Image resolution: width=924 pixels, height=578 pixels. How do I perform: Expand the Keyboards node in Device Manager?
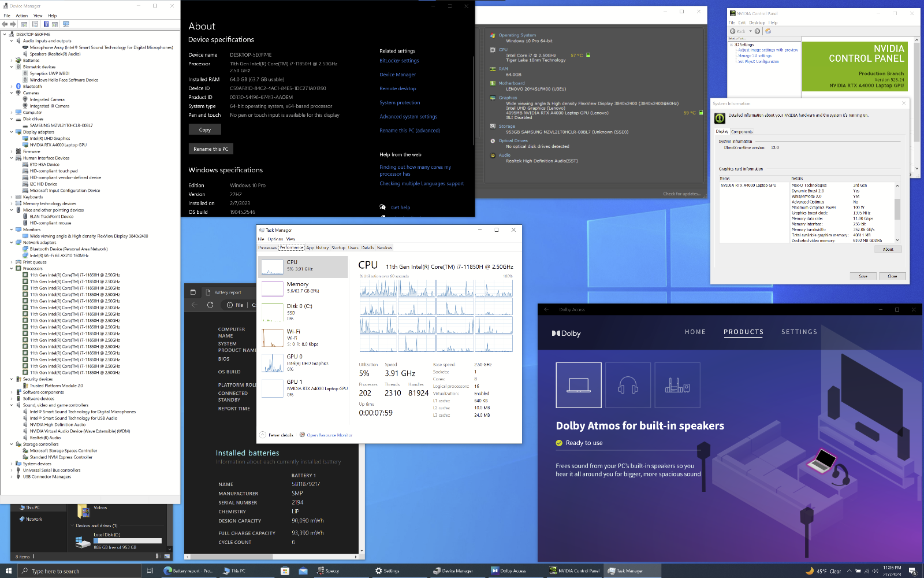click(11, 197)
